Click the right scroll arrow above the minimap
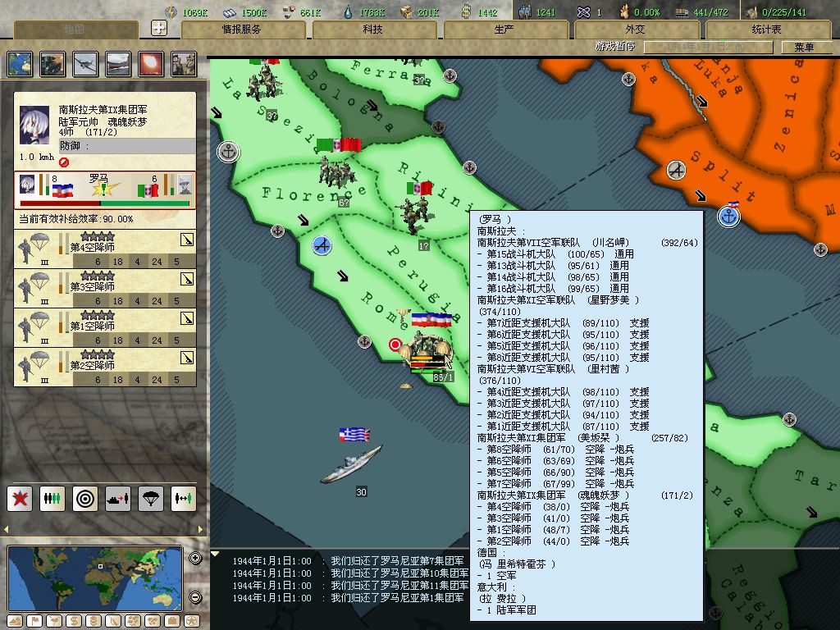The height and width of the screenshot is (630, 840). [x=201, y=529]
